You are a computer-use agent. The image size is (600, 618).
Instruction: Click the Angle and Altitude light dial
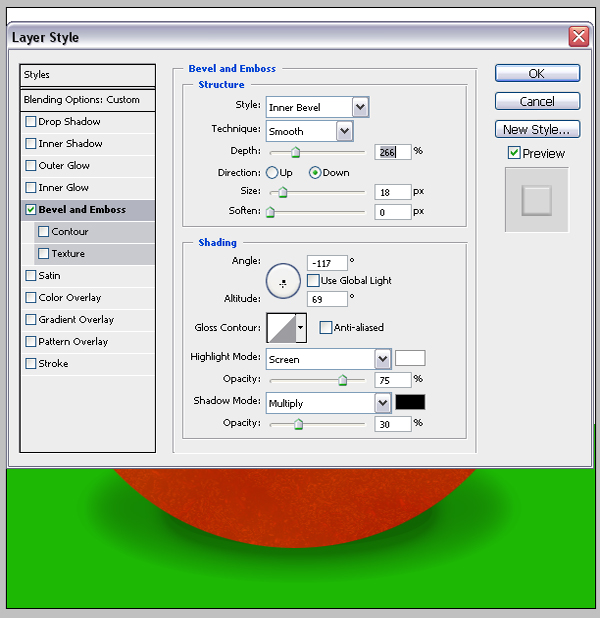pyautogui.click(x=283, y=281)
